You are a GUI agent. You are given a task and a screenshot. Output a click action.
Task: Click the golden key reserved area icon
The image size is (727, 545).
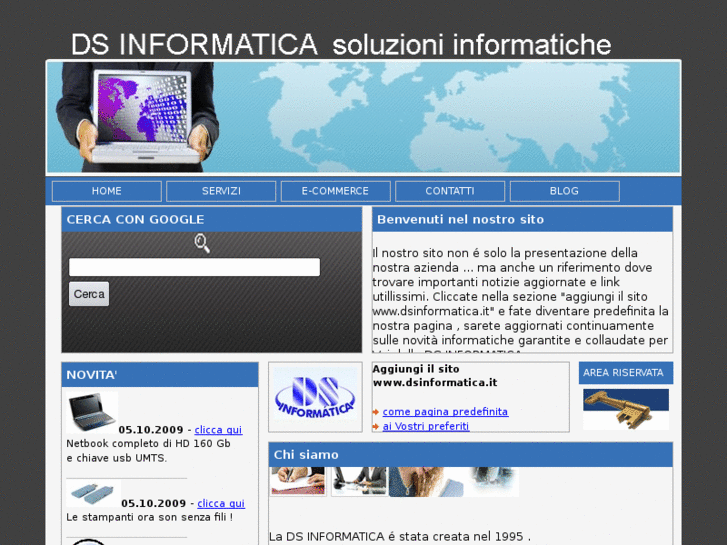625,408
